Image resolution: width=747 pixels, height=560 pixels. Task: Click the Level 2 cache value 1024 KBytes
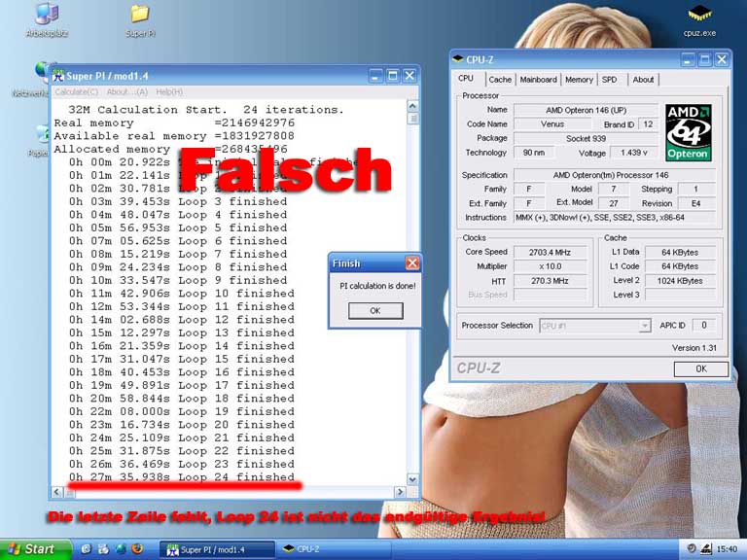(x=680, y=281)
